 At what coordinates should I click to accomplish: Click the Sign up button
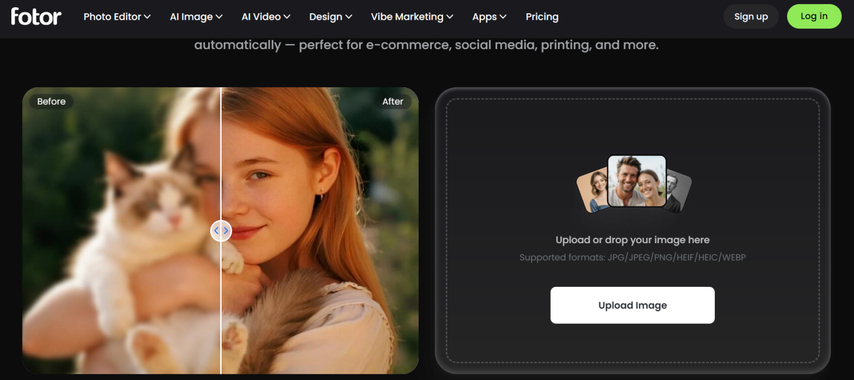pos(751,16)
